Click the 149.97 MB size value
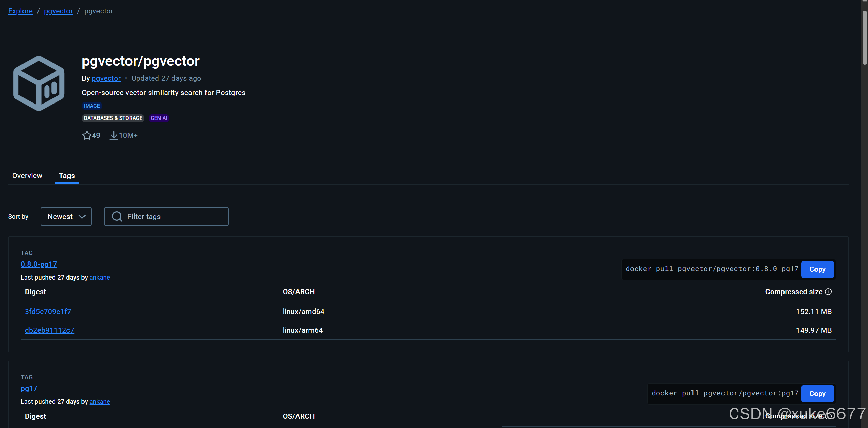Image resolution: width=868 pixels, height=428 pixels. [814, 330]
